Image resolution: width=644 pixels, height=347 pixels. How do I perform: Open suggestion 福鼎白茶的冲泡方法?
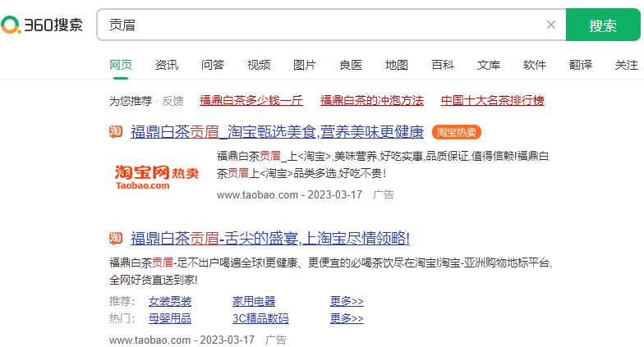(x=372, y=100)
